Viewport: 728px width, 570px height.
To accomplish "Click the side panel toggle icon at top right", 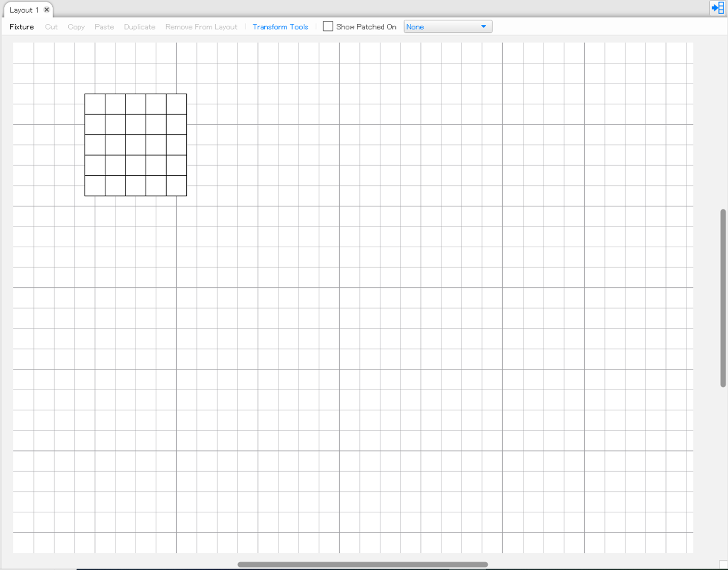I will pyautogui.click(x=717, y=8).
